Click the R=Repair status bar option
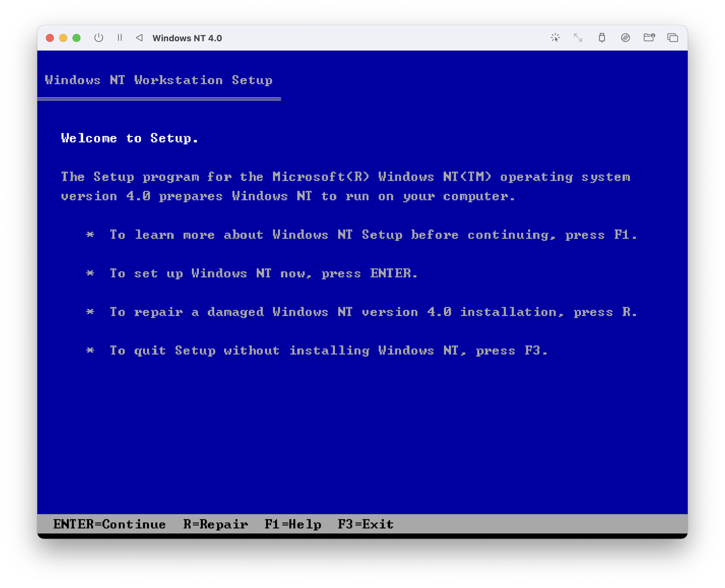 [215, 524]
